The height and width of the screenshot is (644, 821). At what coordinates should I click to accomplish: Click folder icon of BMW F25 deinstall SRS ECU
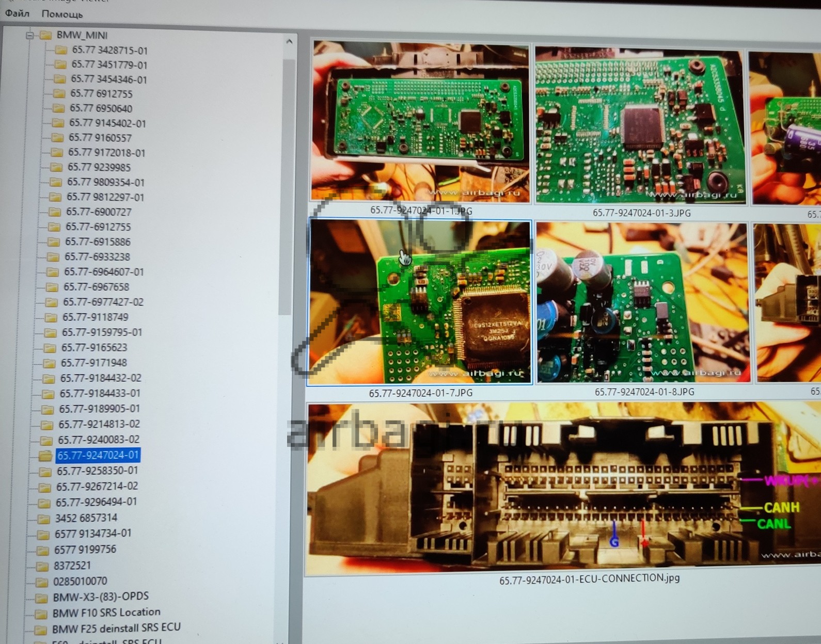coord(40,630)
